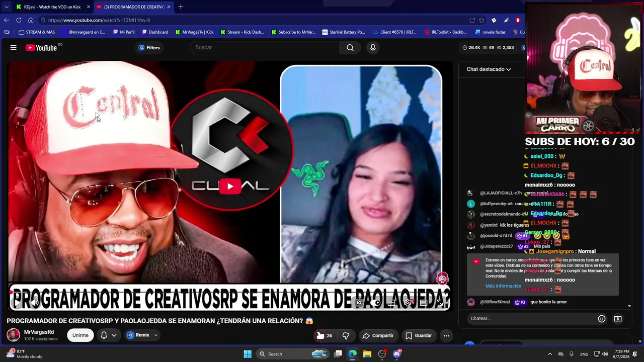Open the more actions ellipsis menu
The image size is (644, 362).
coord(446,335)
